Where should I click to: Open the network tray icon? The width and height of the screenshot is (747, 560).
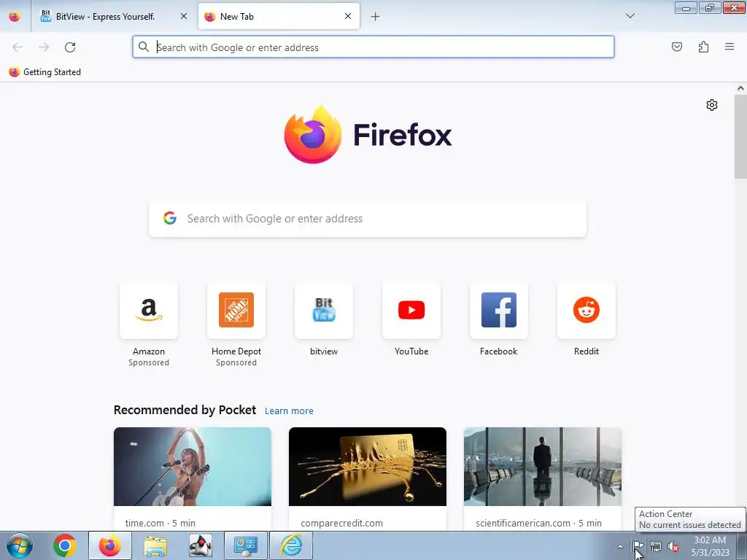click(656, 546)
